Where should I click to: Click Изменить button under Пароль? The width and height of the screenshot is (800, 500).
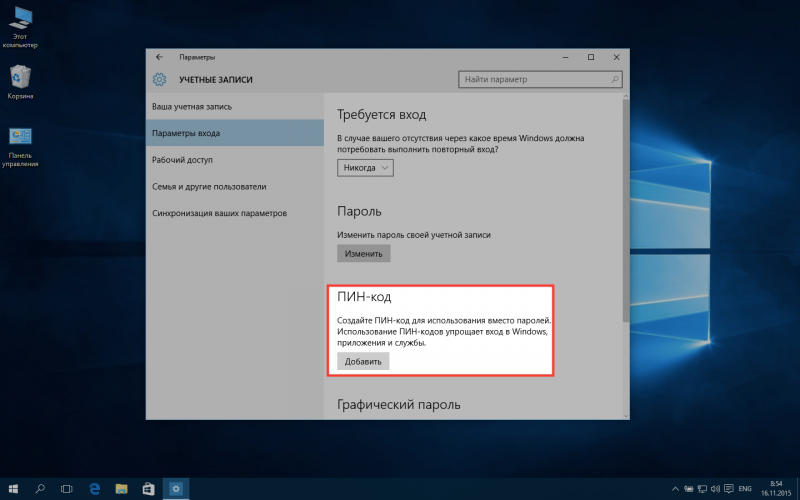coord(363,254)
